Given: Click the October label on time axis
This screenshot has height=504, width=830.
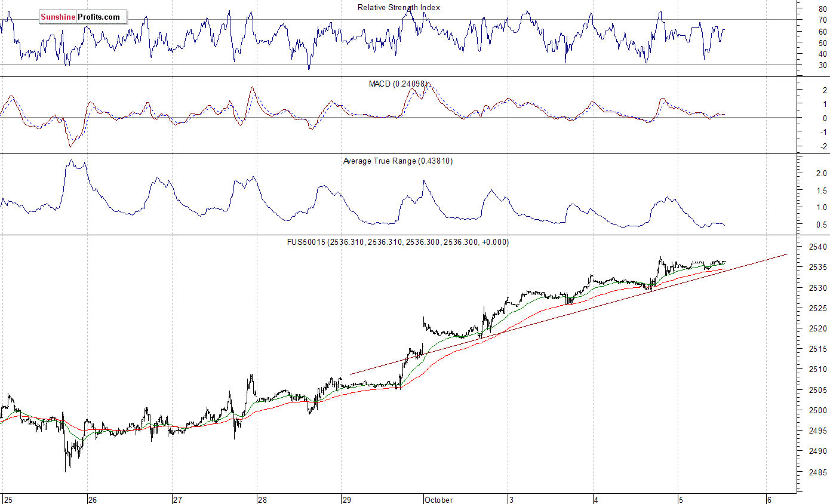Looking at the screenshot, I should pos(439,499).
